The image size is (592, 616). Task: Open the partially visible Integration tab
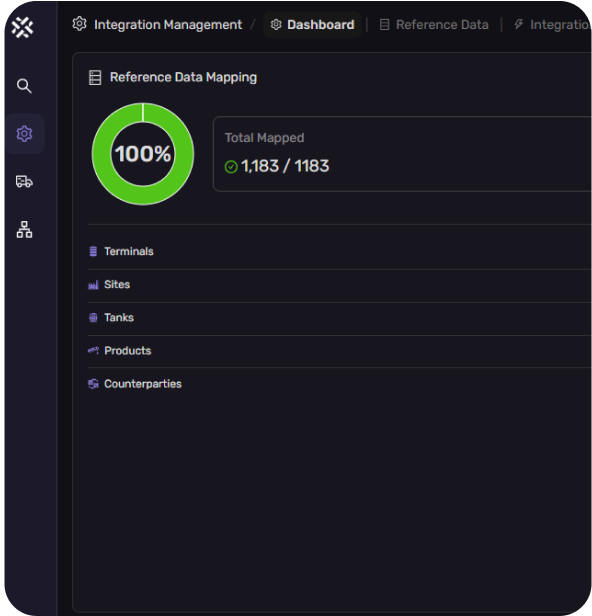click(x=552, y=25)
